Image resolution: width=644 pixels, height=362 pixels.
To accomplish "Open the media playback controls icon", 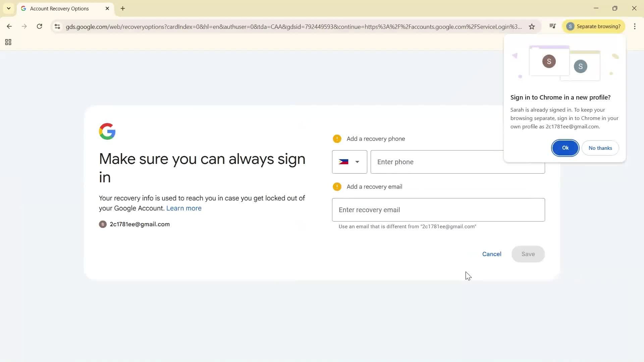I will [x=552, y=26].
